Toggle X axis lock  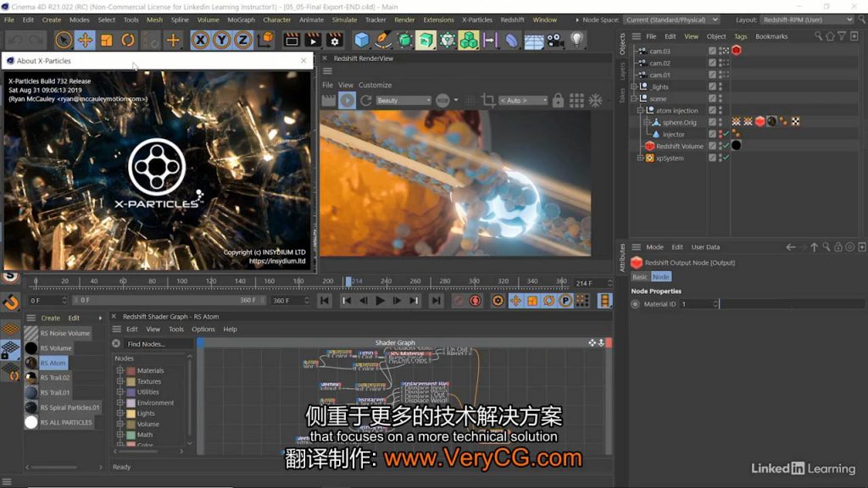[200, 40]
